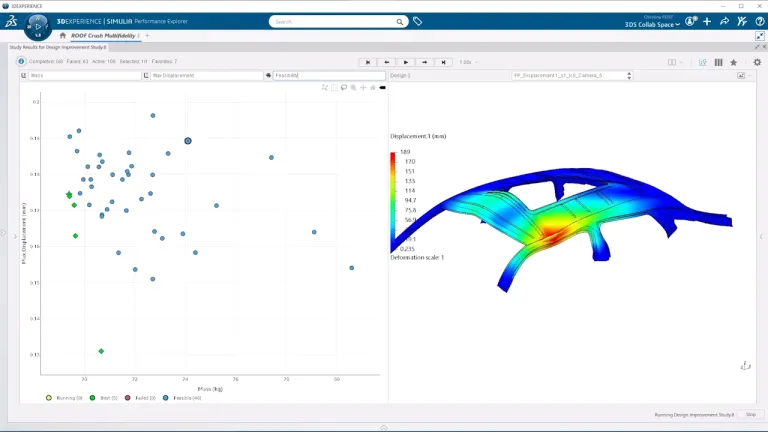Click the favorites star icon
Image resolution: width=768 pixels, height=432 pixels.
(x=733, y=62)
